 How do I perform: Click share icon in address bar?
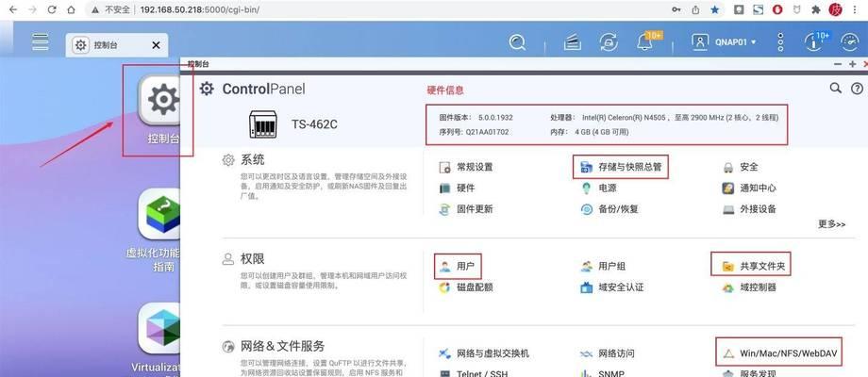click(x=695, y=9)
